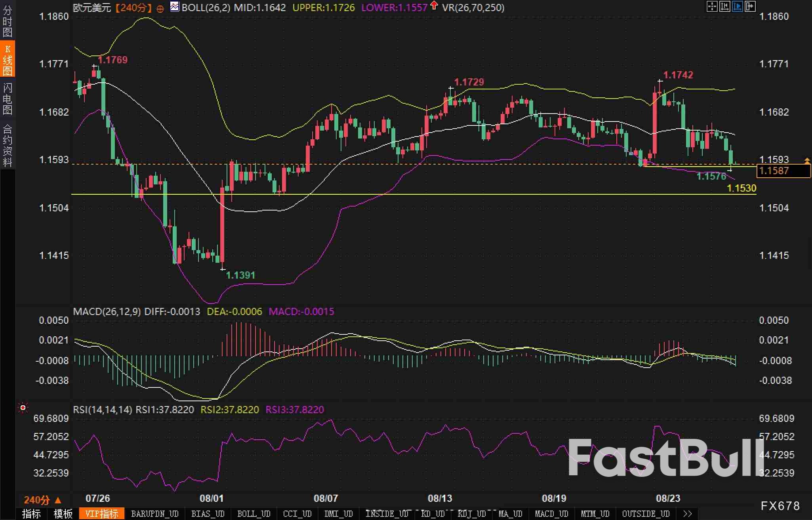Switch to 闪电图 sidebar view
Screen dimensions: 812x520
click(8, 99)
